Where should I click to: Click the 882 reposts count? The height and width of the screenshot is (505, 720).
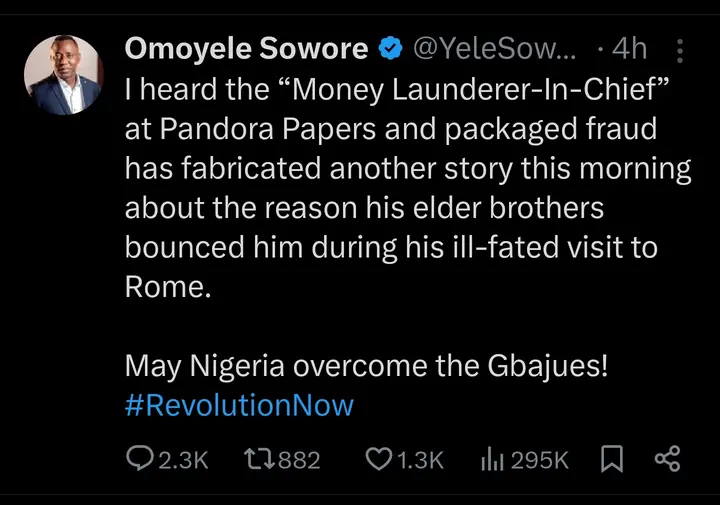pyautogui.click(x=298, y=459)
